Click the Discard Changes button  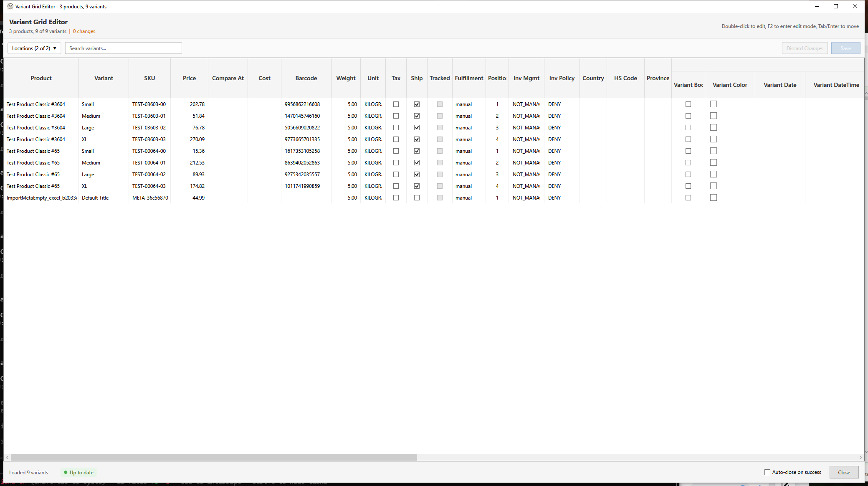804,48
